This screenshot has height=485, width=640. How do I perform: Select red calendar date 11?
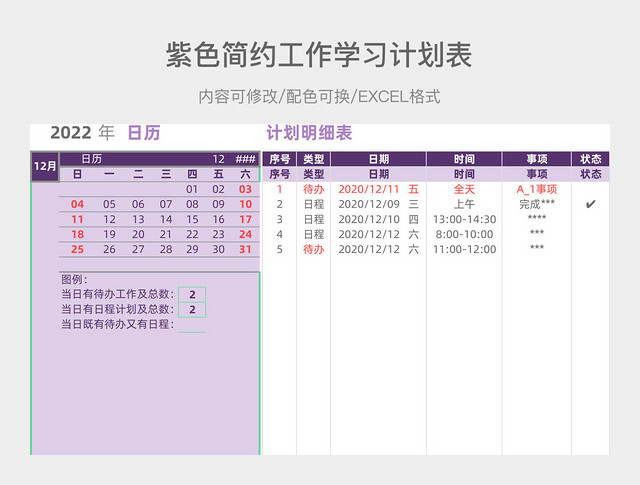pyautogui.click(x=77, y=220)
